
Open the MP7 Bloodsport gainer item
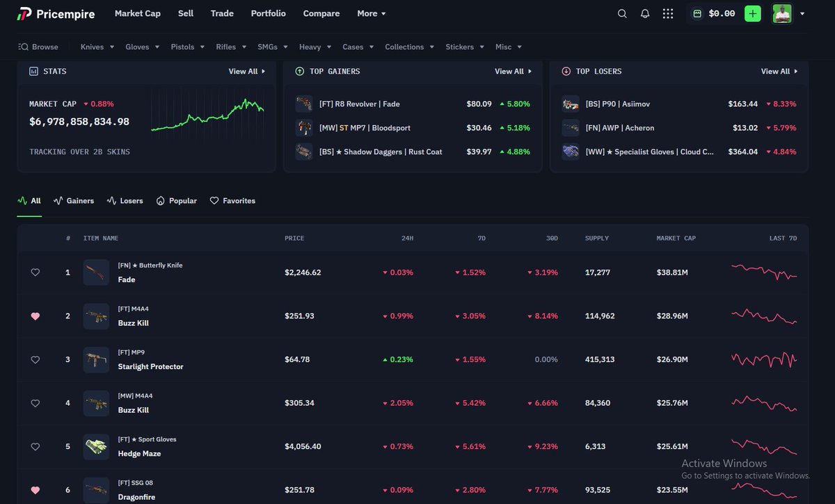pos(413,128)
